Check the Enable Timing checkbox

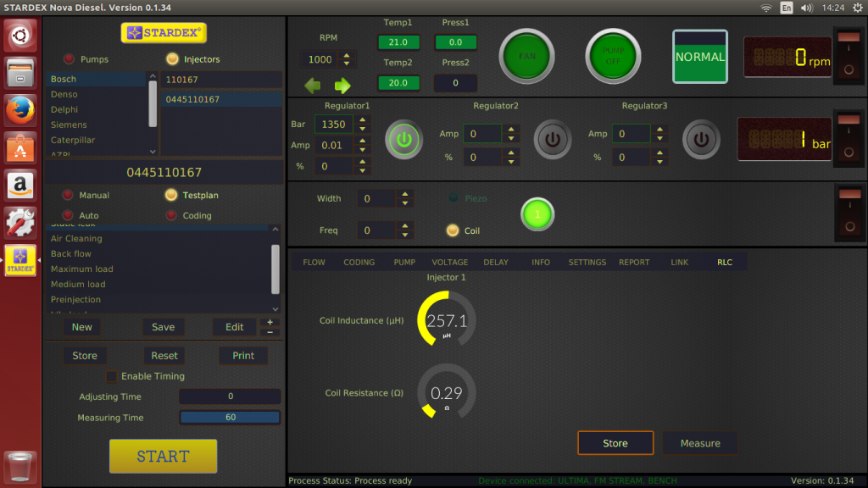(x=111, y=376)
